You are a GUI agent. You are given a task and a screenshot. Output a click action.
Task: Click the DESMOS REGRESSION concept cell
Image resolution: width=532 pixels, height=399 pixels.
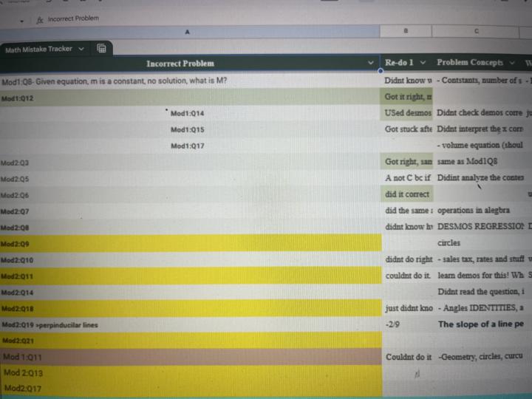(x=480, y=226)
